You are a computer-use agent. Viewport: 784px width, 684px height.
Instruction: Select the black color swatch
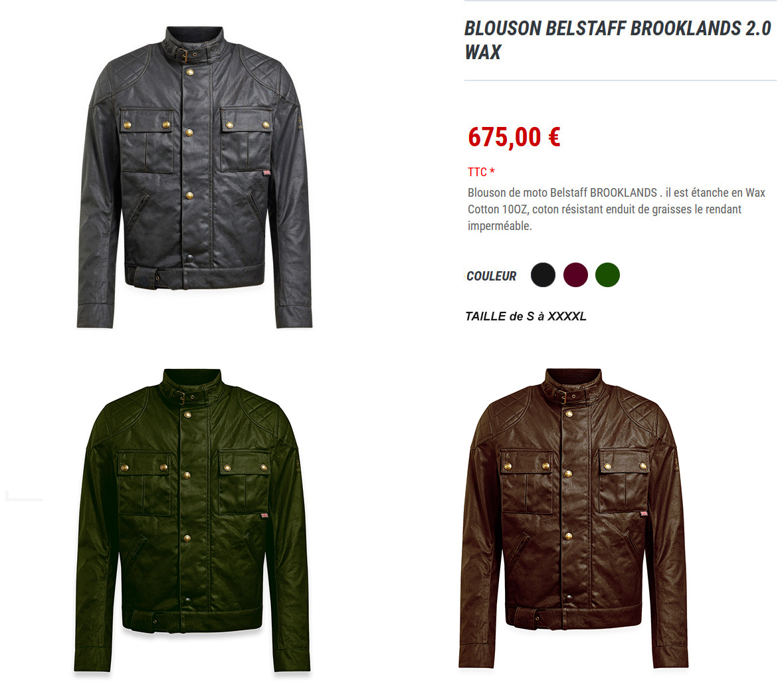(543, 275)
